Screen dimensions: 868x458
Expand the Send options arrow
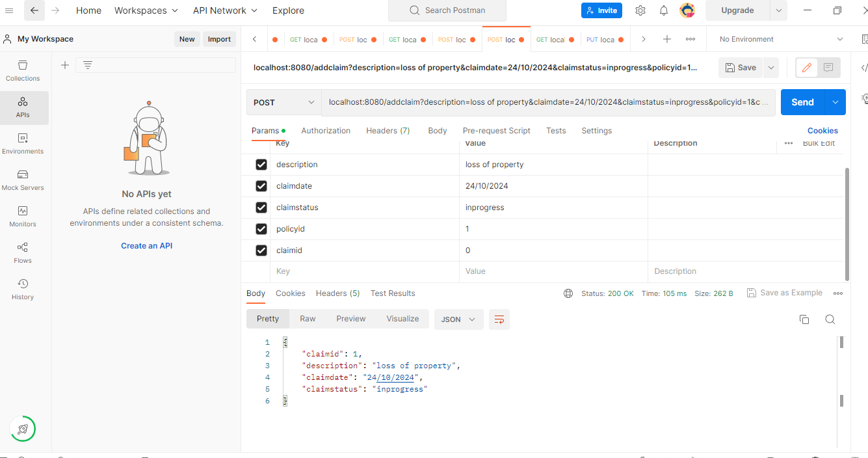tap(835, 102)
